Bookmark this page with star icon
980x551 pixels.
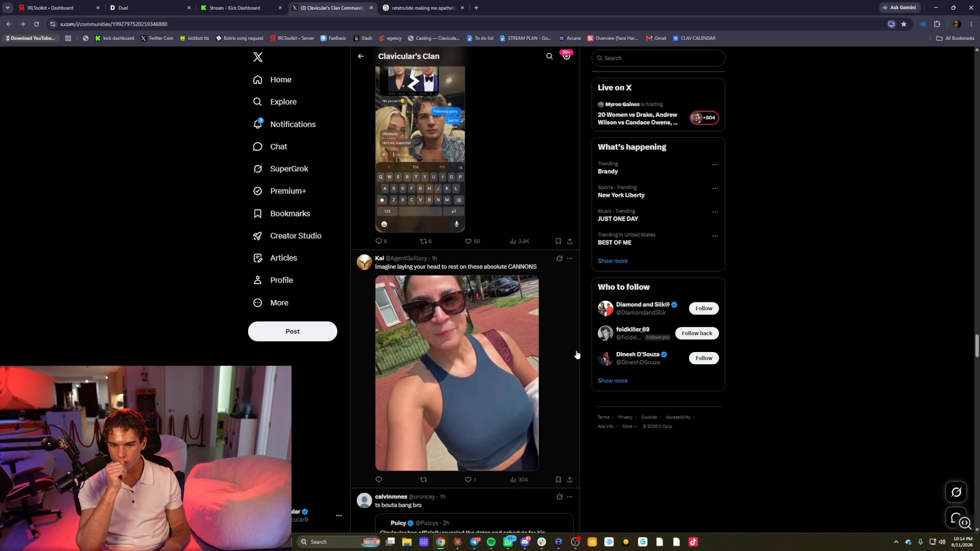[903, 24]
